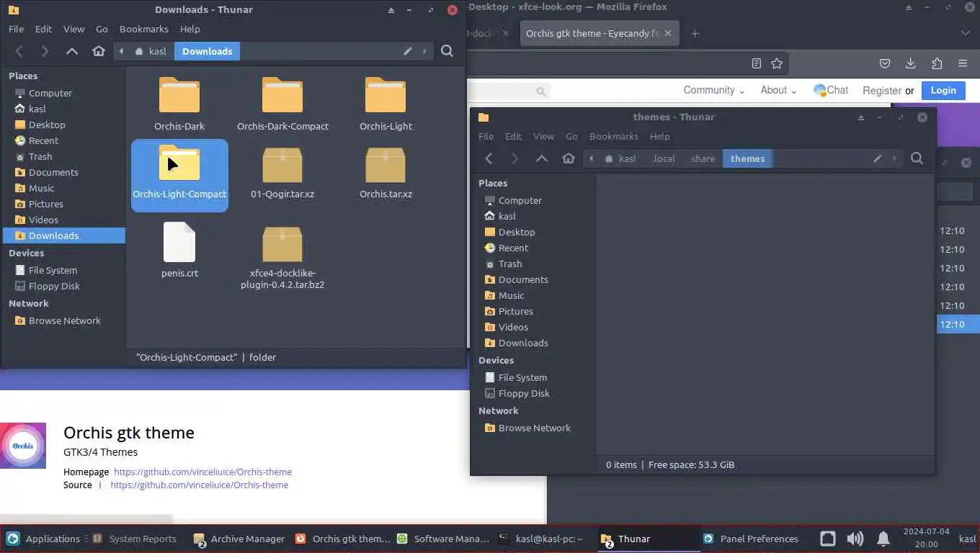Go back in themes Thunar window
980x553 pixels.
click(489, 158)
